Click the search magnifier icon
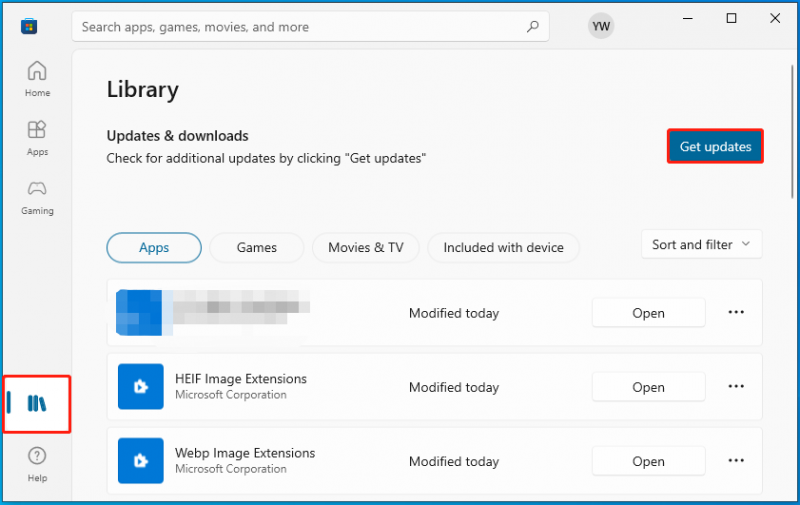Viewport: 800px width, 505px height. (x=533, y=27)
